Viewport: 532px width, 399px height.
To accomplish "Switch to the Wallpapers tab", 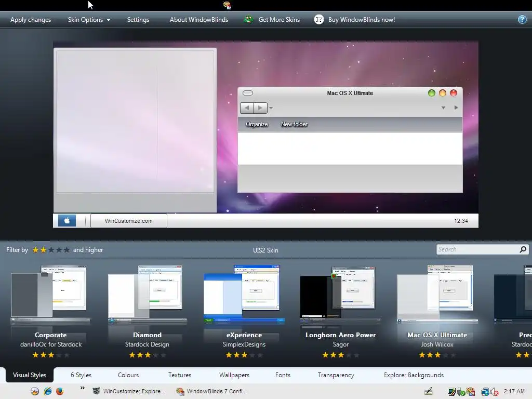I will coord(234,375).
